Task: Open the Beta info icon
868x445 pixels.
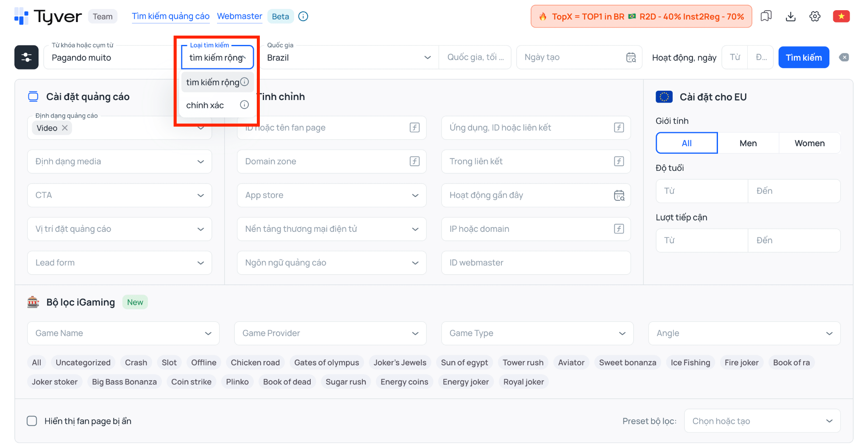Action: (x=303, y=16)
